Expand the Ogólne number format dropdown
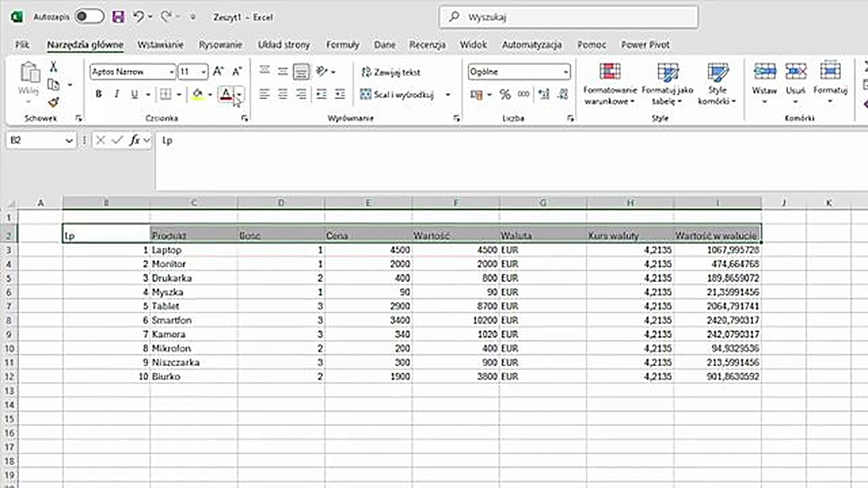This screenshot has width=868, height=488. [565, 72]
